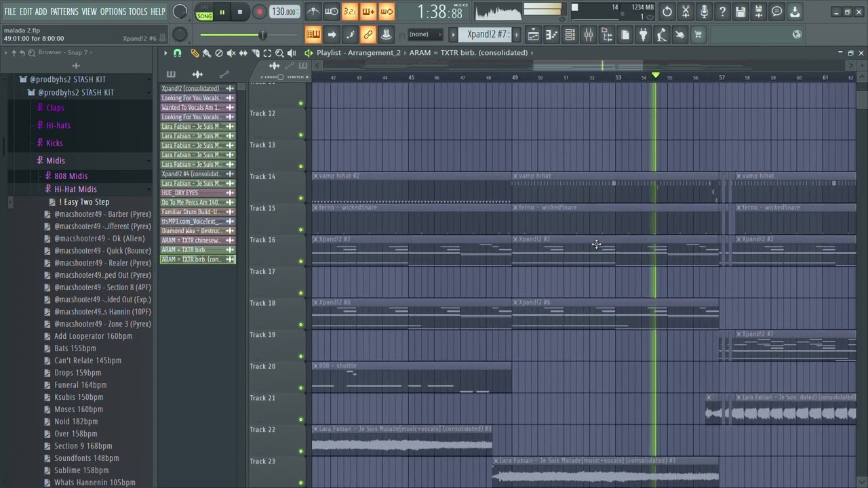This screenshot has height=488, width=868.
Task: Select the playlist mute tool
Action: 231,53
